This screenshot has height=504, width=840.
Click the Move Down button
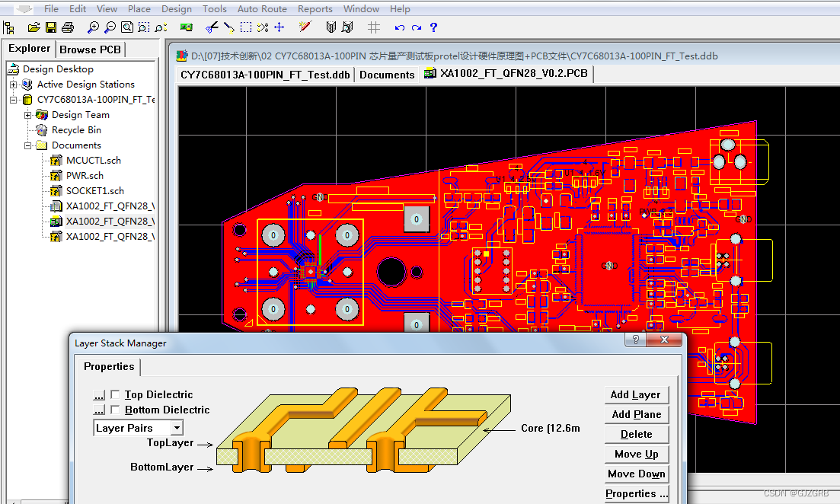(637, 474)
